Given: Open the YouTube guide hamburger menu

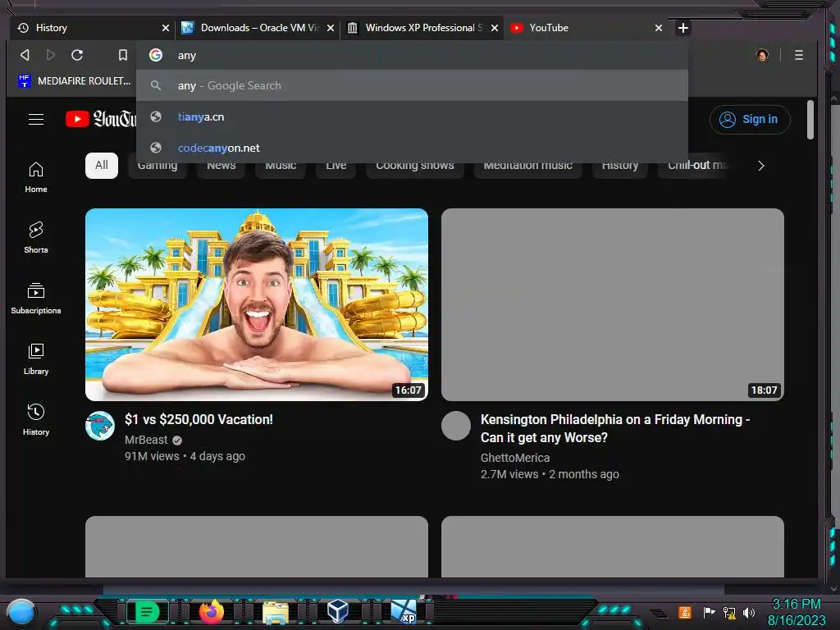Looking at the screenshot, I should point(36,119).
